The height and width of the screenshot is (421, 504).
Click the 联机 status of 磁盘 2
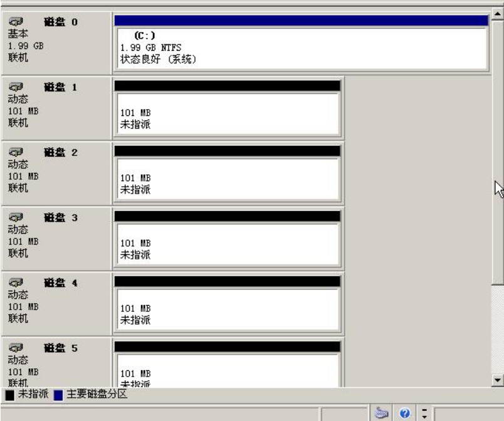18,188
